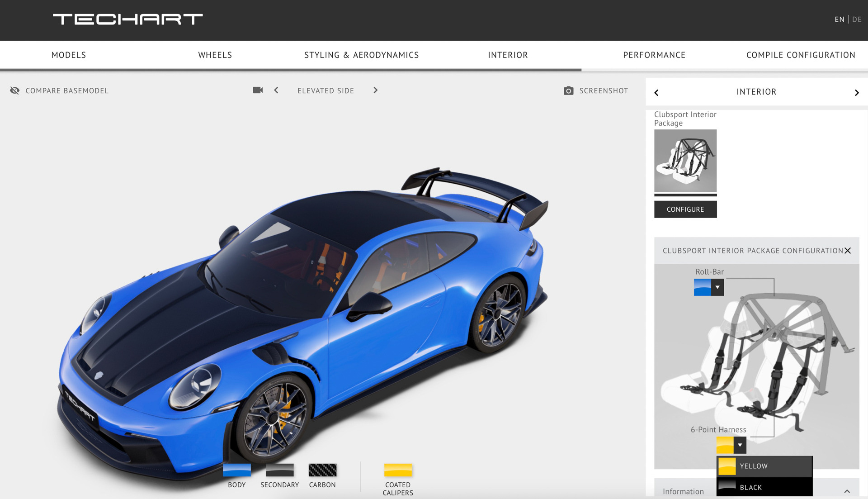Select Coated Calipers yellow swatch
Viewport: 868px width, 499px height.
(x=398, y=470)
